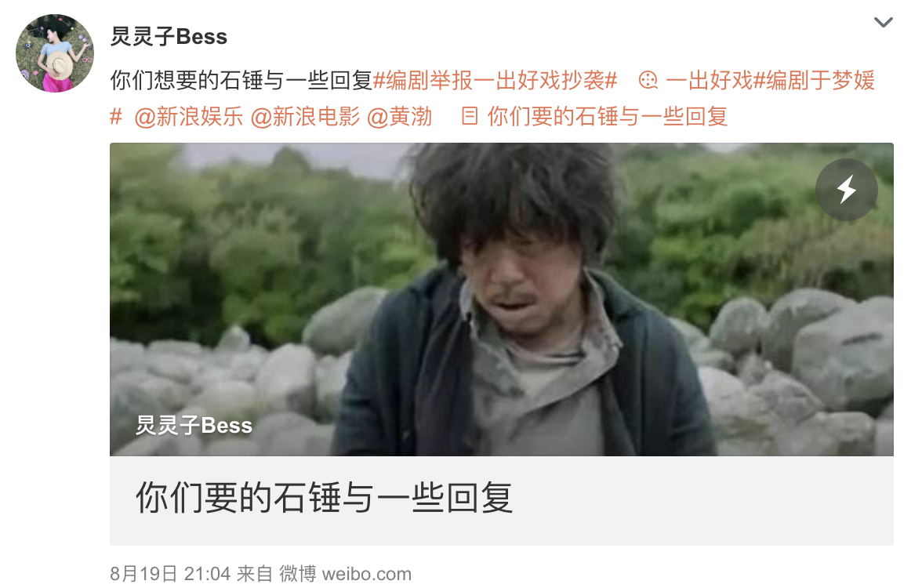Open the 灵灵子Bess username link
The height and width of the screenshot is (588, 922).
pos(169,36)
